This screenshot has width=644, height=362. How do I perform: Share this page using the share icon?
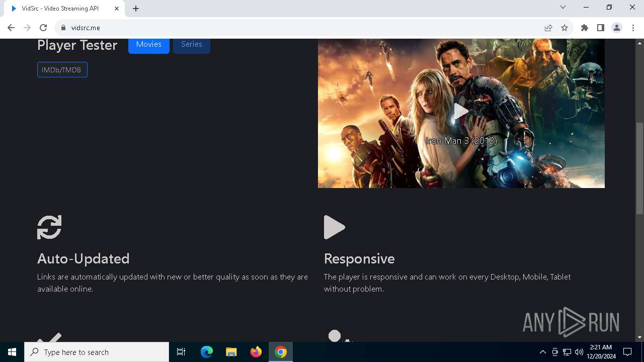pyautogui.click(x=548, y=28)
